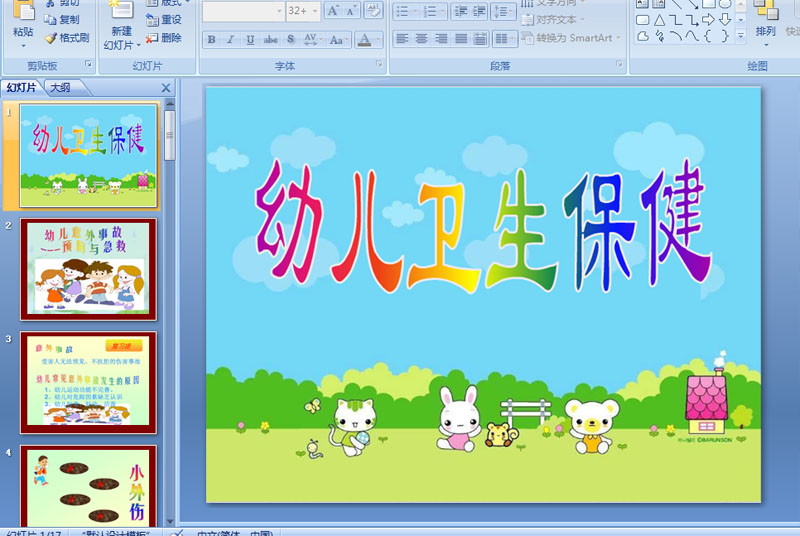Viewport: 800px width, 536px height.
Task: Insert the right brace shape
Action: tap(725, 36)
